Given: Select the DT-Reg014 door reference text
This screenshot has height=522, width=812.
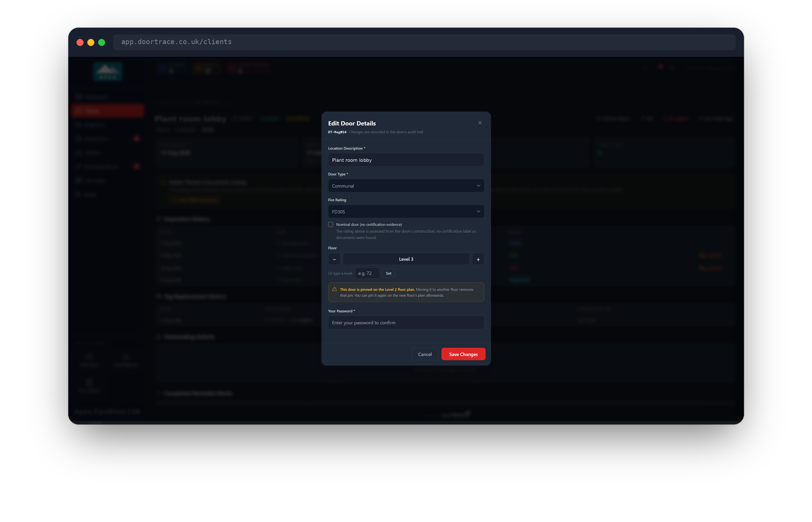Looking at the screenshot, I should (337, 132).
